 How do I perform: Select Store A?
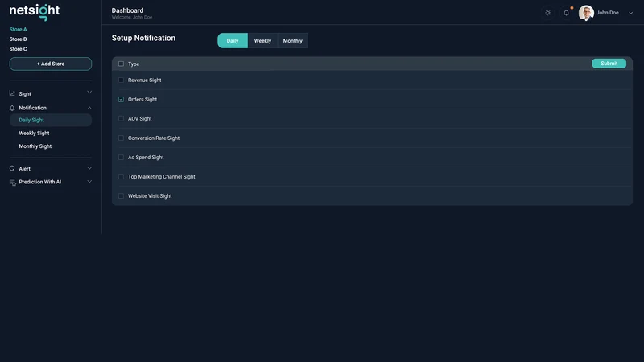pos(18,30)
